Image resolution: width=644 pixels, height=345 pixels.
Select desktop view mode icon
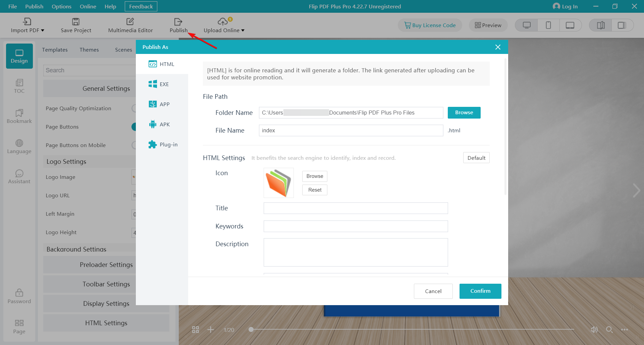(x=527, y=25)
